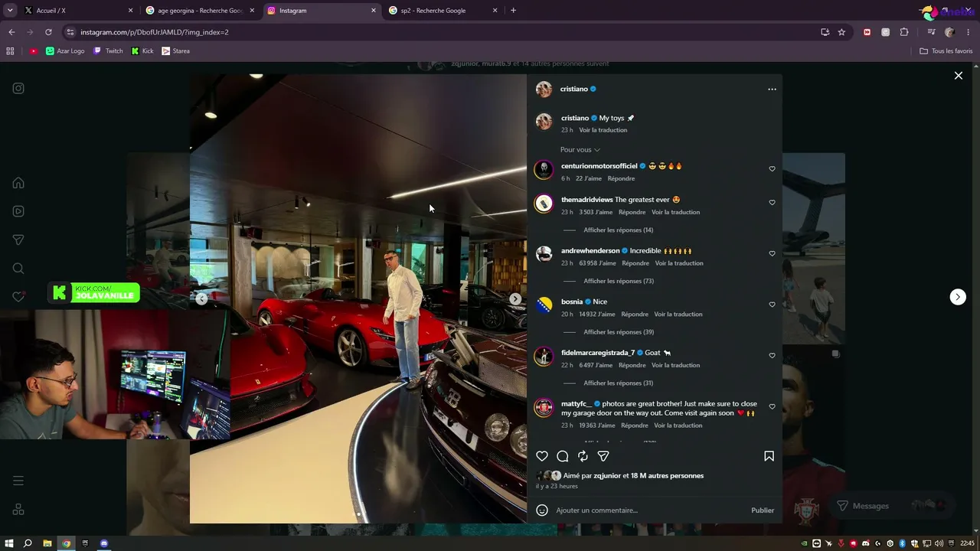Viewport: 980px width, 551px height.
Task: Switch to 'sp2 - Recherche Google' tab
Action: pyautogui.click(x=443, y=11)
